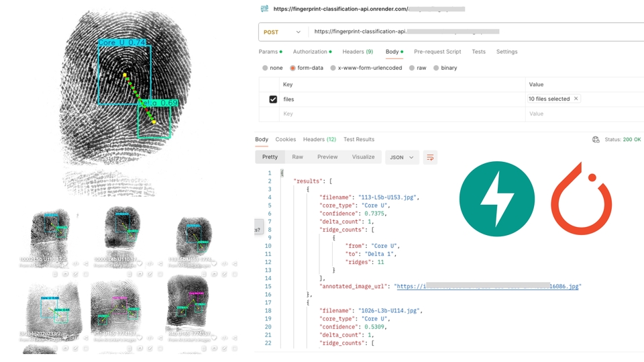Uncheck the 'files' key checkbox
The image size is (644, 362).
coord(273,99)
